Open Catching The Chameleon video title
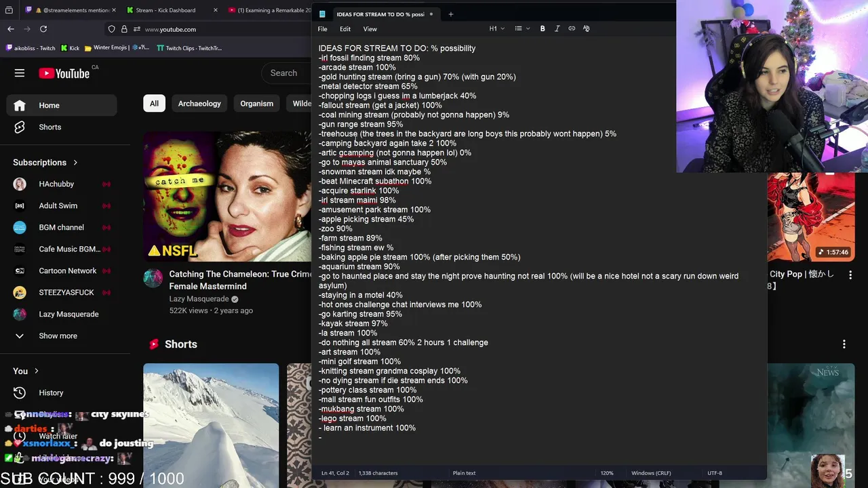 [x=240, y=280]
